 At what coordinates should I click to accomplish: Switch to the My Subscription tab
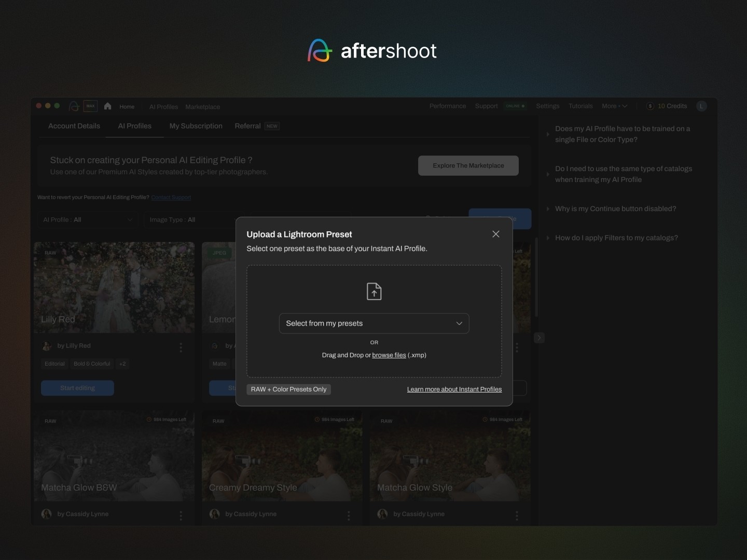click(x=196, y=126)
